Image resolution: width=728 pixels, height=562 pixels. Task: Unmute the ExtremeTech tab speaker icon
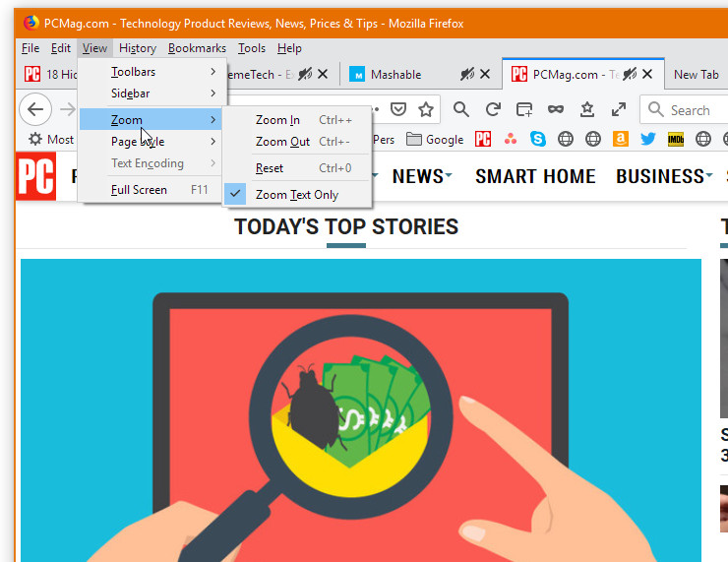[x=305, y=74]
